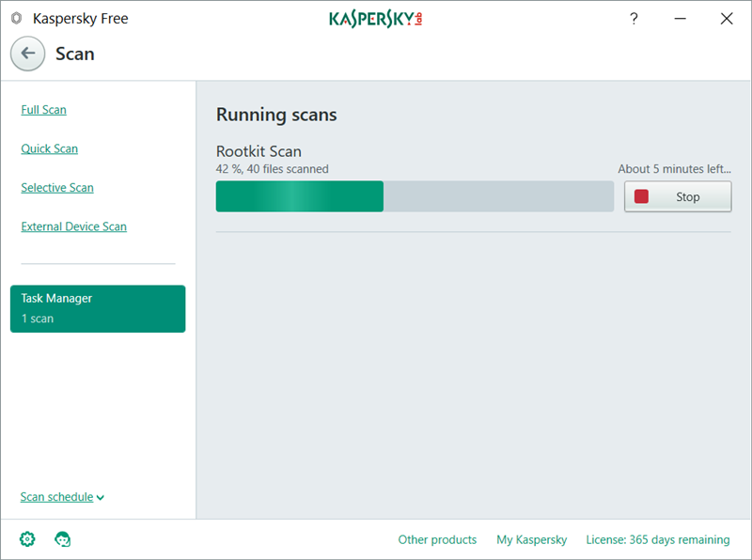Image resolution: width=752 pixels, height=560 pixels.
Task: Open the Full Scan section
Action: coord(43,110)
